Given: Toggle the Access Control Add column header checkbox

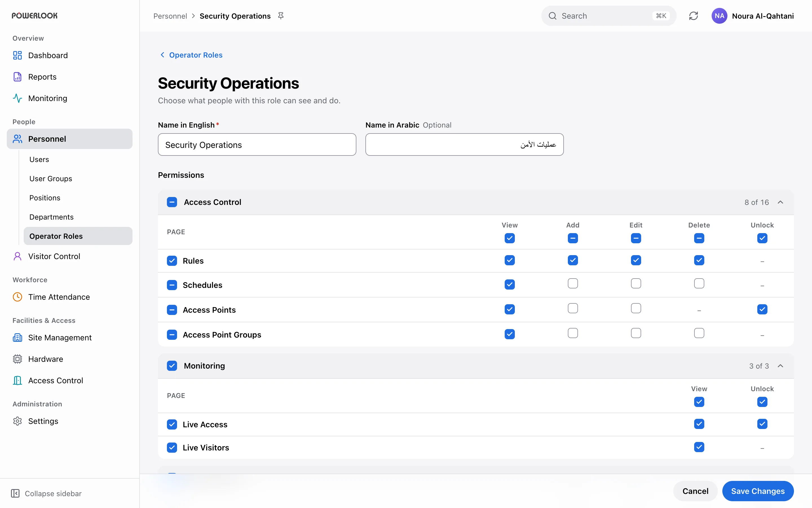Looking at the screenshot, I should coord(573,238).
